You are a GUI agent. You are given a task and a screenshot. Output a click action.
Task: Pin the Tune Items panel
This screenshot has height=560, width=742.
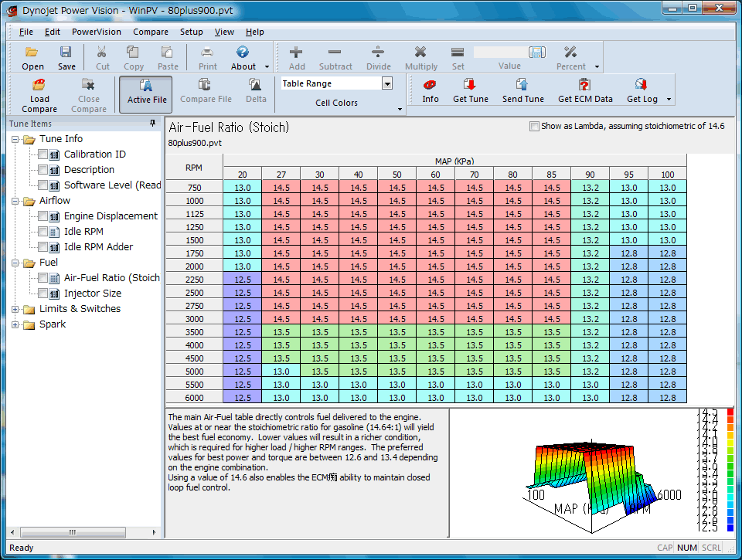coord(152,124)
